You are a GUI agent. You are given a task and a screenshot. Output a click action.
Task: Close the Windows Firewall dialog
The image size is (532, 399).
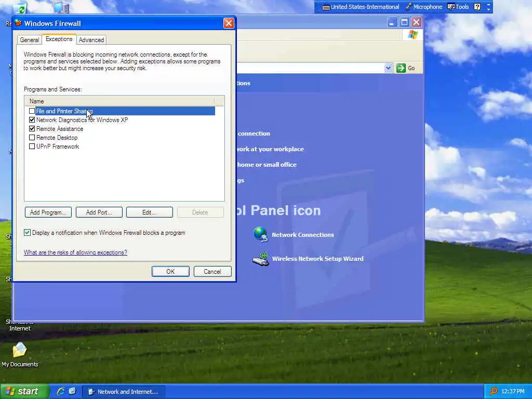click(x=229, y=23)
